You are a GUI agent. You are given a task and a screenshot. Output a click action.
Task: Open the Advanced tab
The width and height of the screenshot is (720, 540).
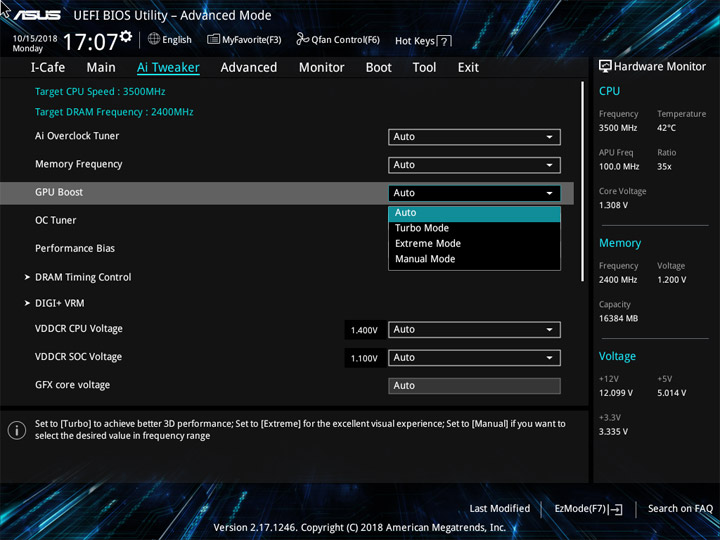point(248,68)
